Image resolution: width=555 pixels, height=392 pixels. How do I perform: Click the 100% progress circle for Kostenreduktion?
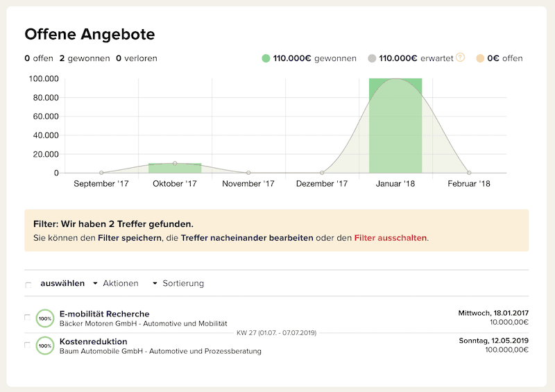click(x=44, y=346)
